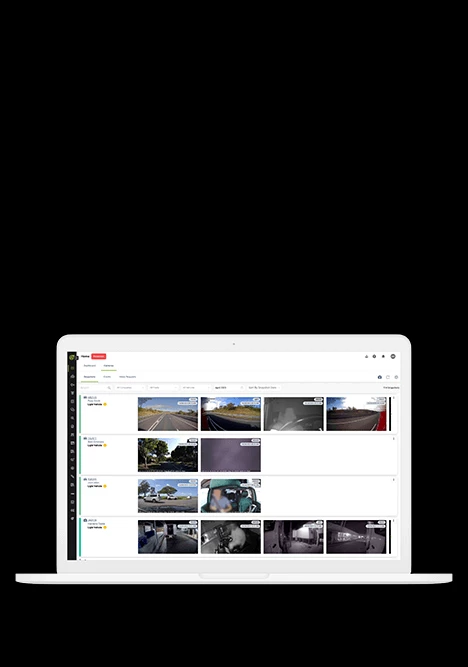The width and height of the screenshot is (468, 667).
Task: Open second row's dark purple snapshot
Action: click(x=231, y=455)
